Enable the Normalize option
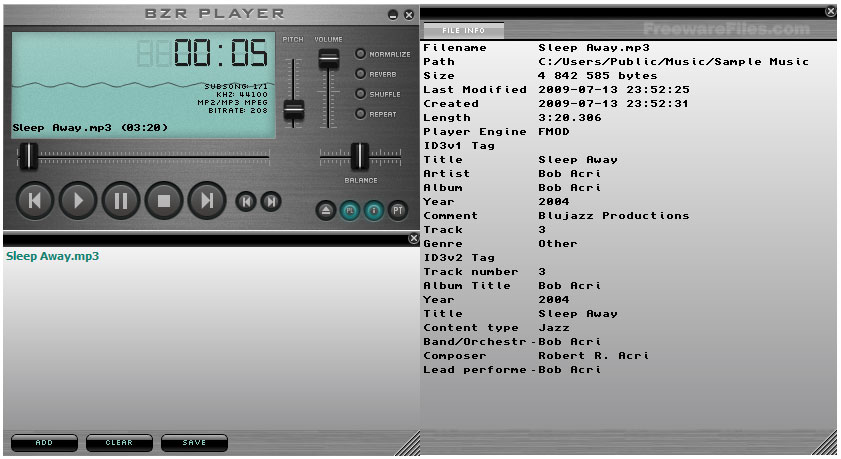The height and width of the screenshot is (459, 841). point(360,54)
